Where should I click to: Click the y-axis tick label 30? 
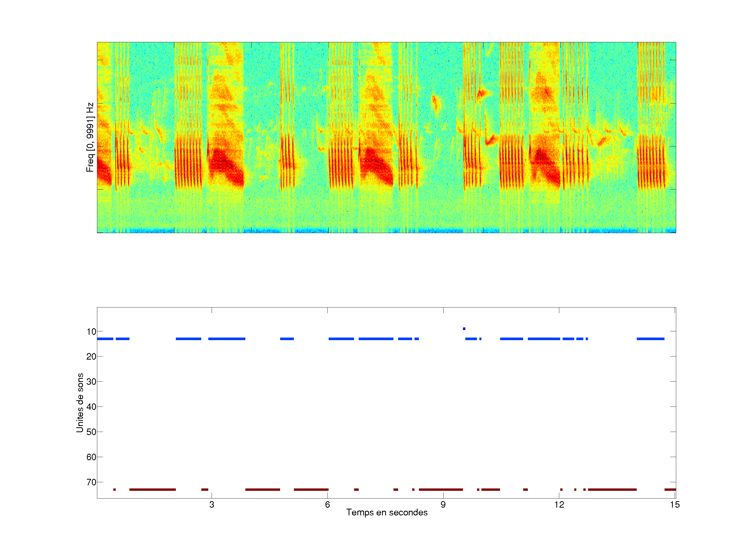[x=91, y=382]
